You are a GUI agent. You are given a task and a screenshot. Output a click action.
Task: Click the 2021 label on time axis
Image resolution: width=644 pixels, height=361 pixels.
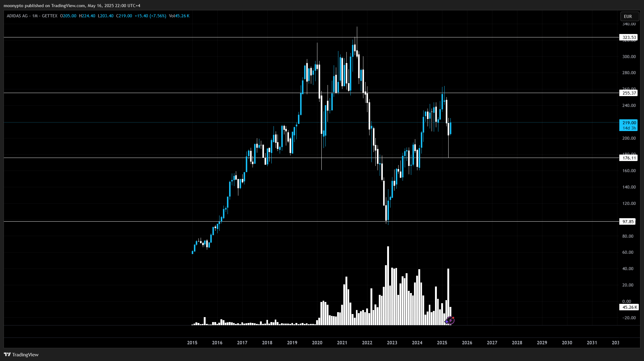point(342,342)
